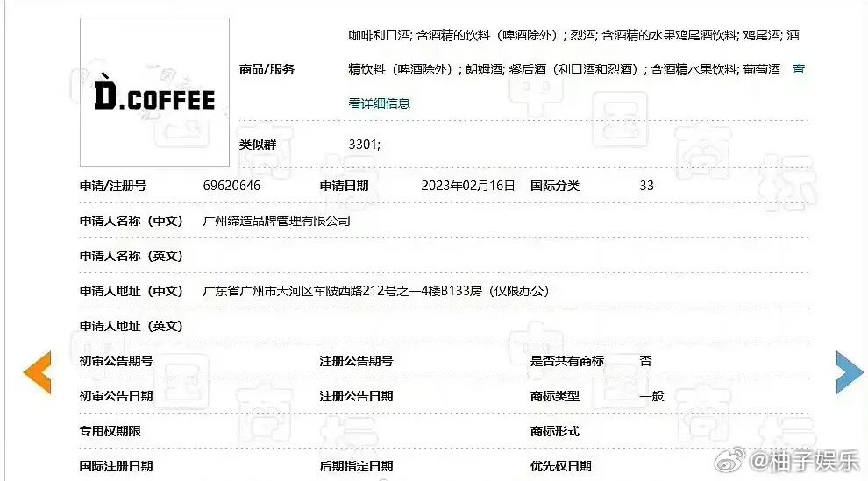Click the 优先权日期 label
Image resolution: width=868 pixels, height=481 pixels.
561,466
